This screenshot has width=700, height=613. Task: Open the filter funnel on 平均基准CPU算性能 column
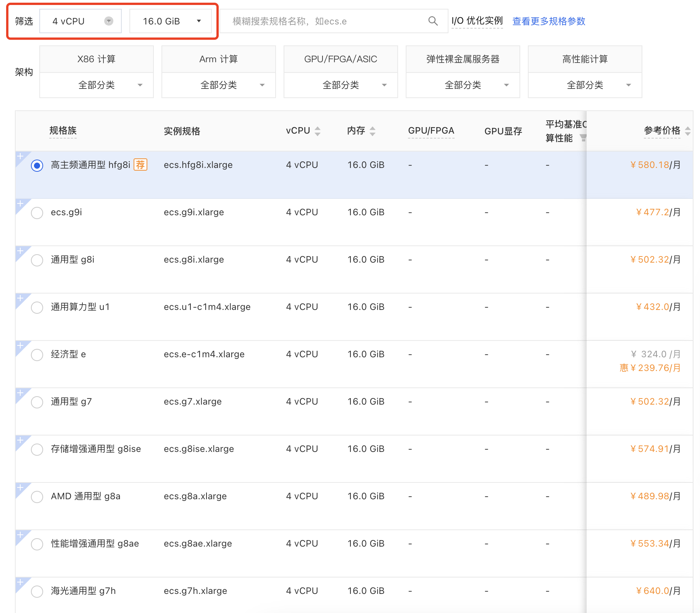click(x=584, y=139)
